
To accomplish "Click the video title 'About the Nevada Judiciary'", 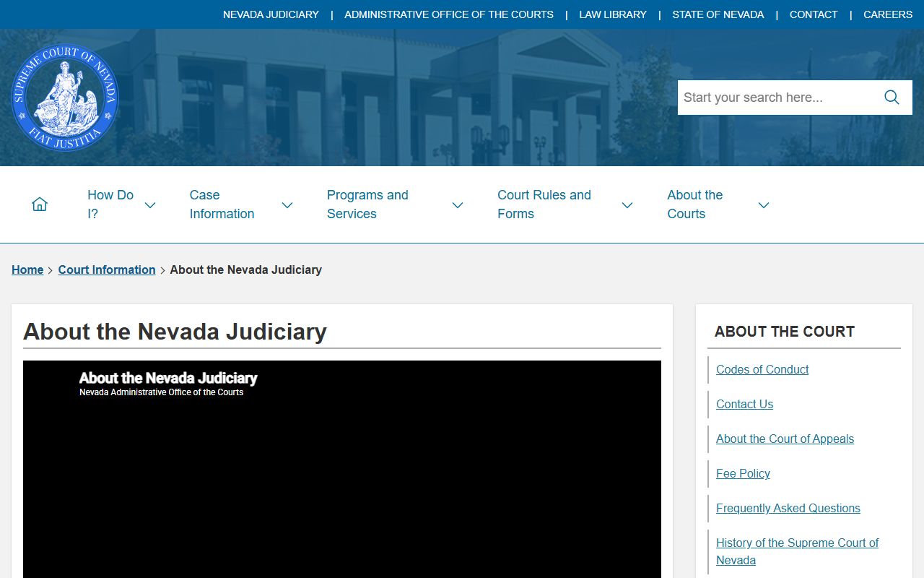I will (168, 378).
